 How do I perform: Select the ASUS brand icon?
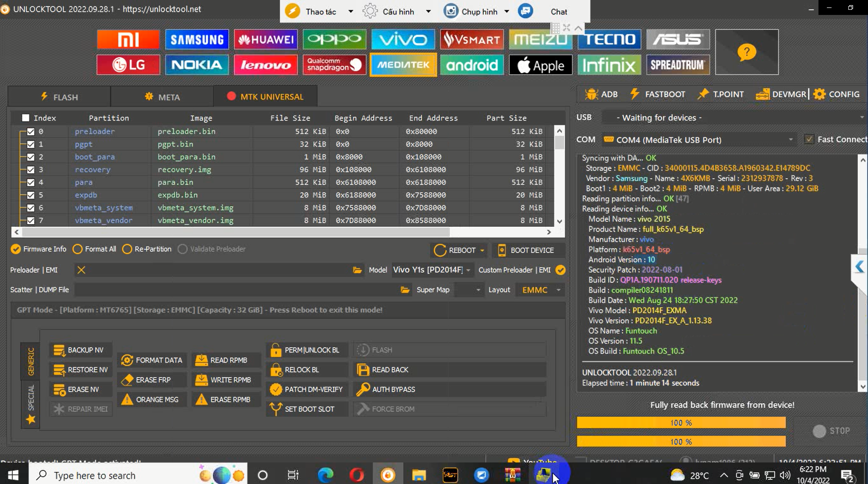click(x=678, y=40)
